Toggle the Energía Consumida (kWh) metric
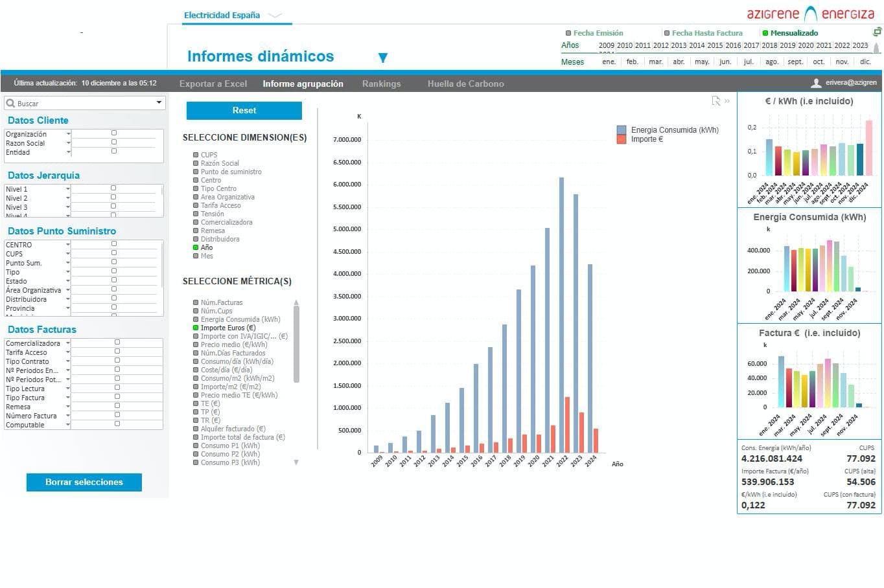The height and width of the screenshot is (588, 884). click(x=196, y=319)
